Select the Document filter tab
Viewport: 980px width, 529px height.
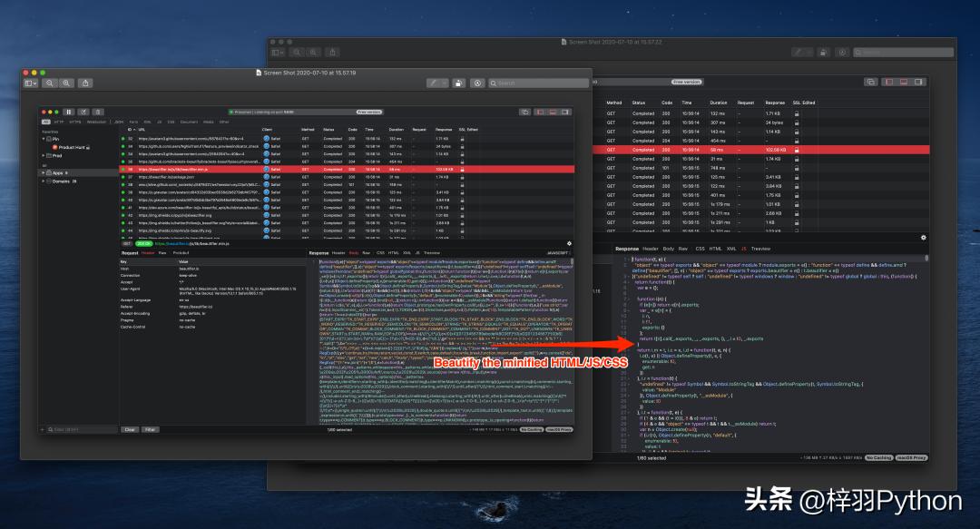(x=189, y=122)
